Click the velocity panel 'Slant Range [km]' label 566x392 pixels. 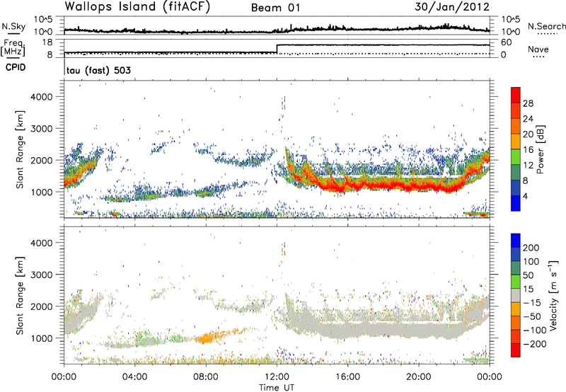click(x=20, y=295)
